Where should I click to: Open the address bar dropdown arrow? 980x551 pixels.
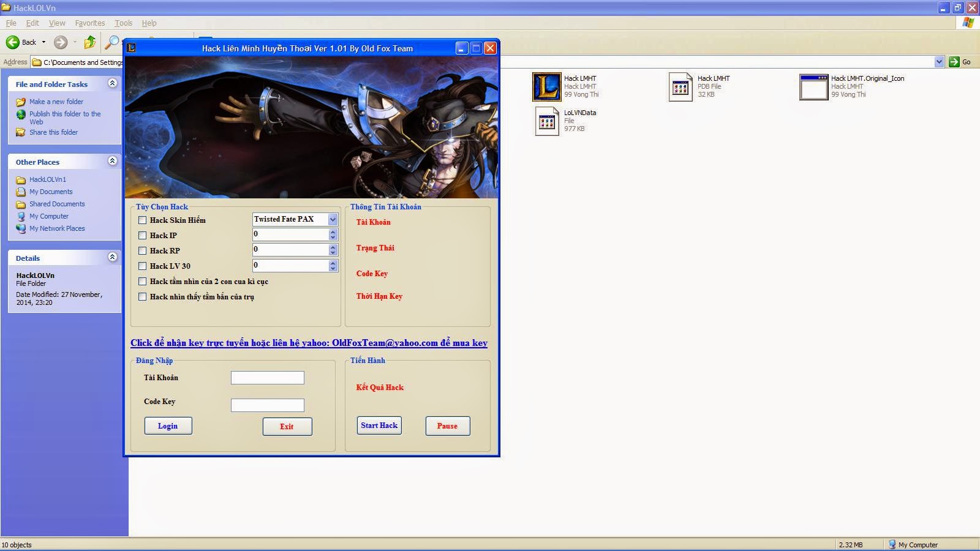939,62
